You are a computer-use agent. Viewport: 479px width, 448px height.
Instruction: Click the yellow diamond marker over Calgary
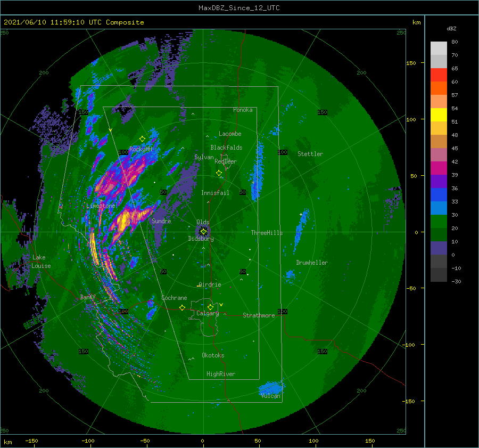(210, 307)
